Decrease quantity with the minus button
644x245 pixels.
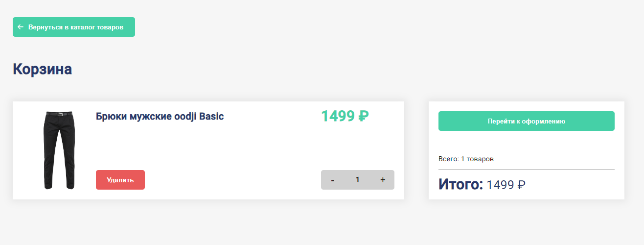tap(333, 180)
